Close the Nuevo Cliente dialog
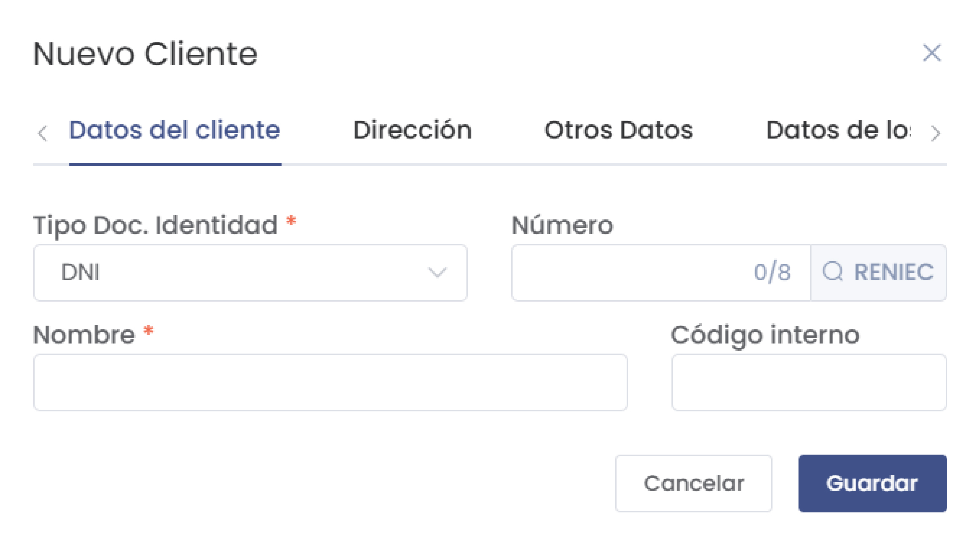The height and width of the screenshot is (560, 979). click(x=932, y=53)
